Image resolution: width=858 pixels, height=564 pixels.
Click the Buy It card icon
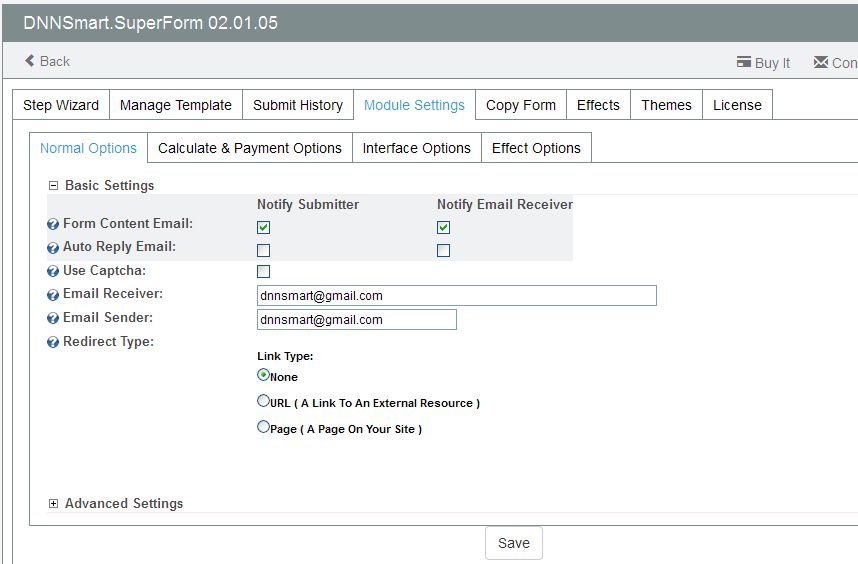(744, 62)
